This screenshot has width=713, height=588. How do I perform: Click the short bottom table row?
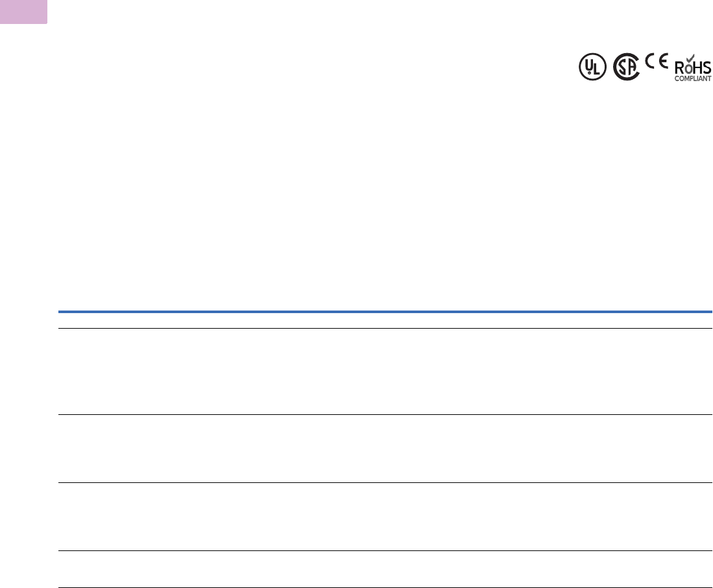(x=385, y=569)
